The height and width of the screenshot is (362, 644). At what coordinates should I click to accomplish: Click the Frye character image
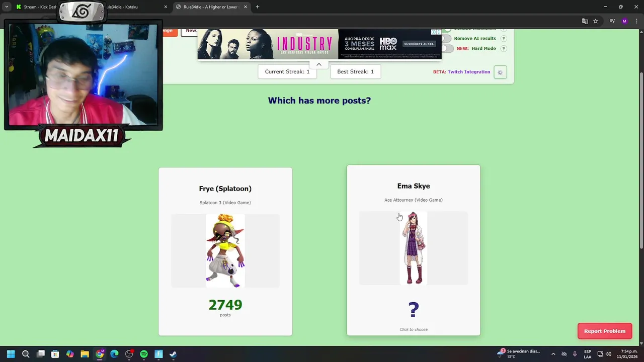tap(225, 250)
